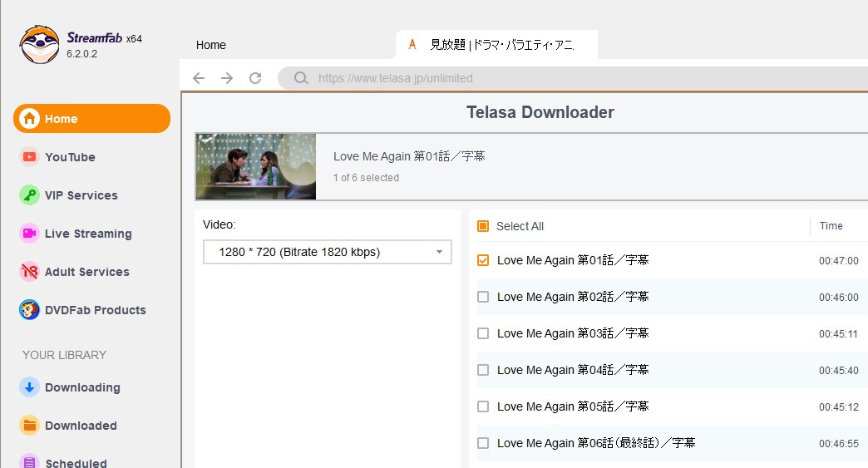Reload the Telasa page
The height and width of the screenshot is (468, 868).
coord(255,78)
